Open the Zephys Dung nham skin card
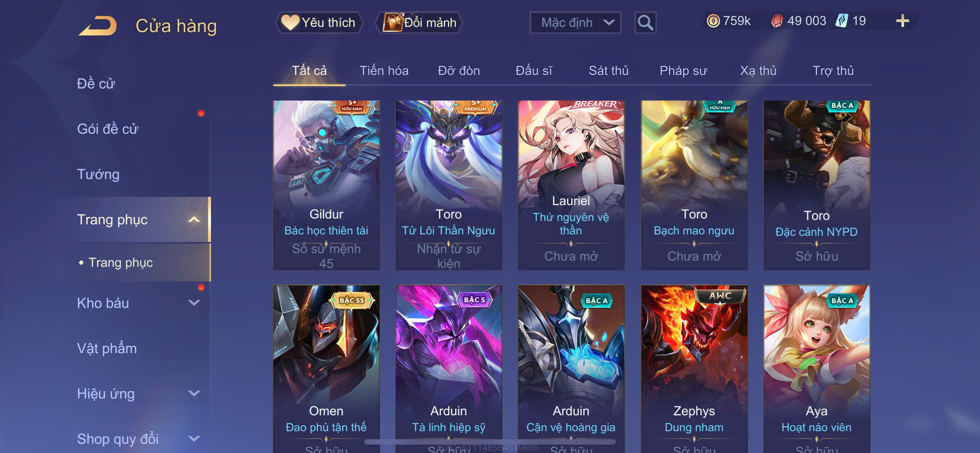This screenshot has width=980, height=453. pyautogui.click(x=694, y=369)
